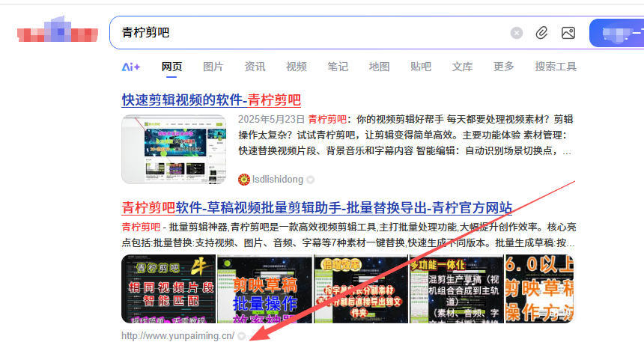Image resolution: width=644 pixels, height=348 pixels.
Task: Click the badge icon next to lsdlishidong
Action: click(311, 180)
